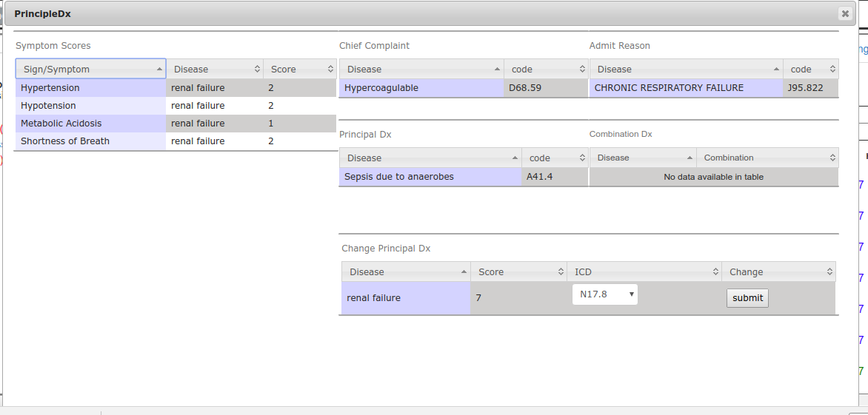Sort Symptom Scores by Disease column
The image size is (868, 415).
214,70
